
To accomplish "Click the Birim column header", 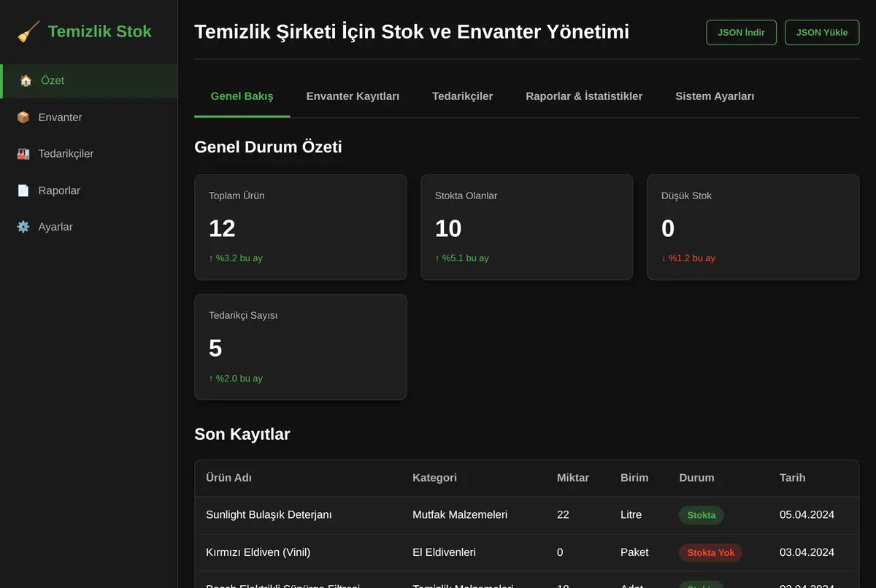I will click(x=634, y=478).
